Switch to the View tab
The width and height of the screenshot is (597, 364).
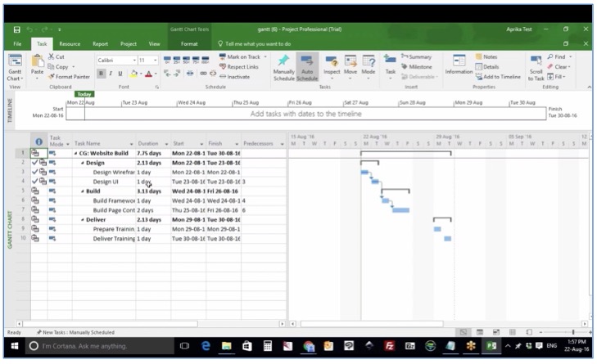[x=154, y=43]
